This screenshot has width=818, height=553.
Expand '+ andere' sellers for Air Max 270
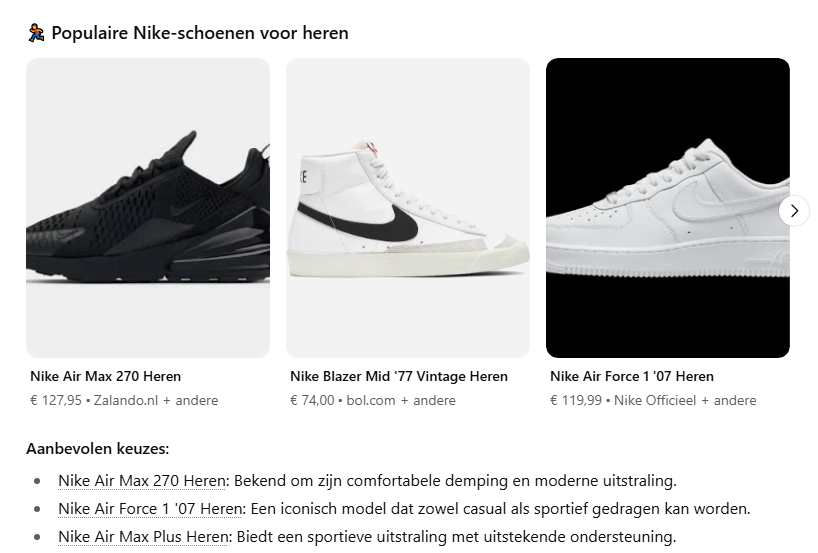pyautogui.click(x=190, y=401)
